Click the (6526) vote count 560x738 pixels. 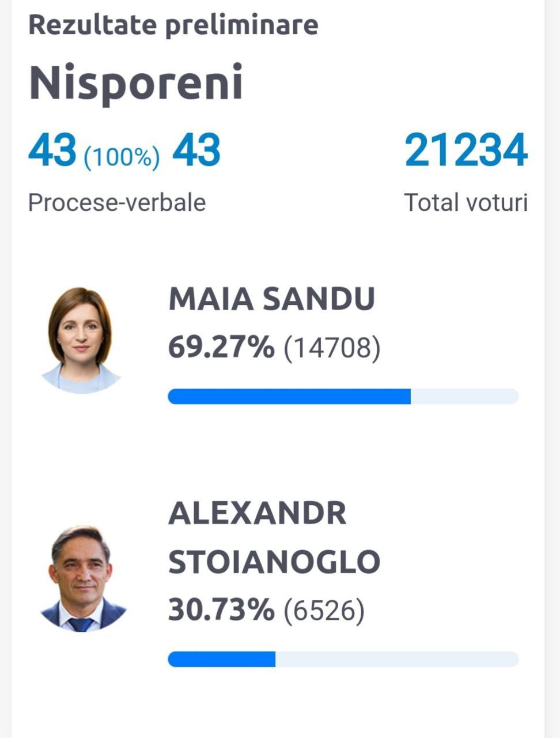324,611
